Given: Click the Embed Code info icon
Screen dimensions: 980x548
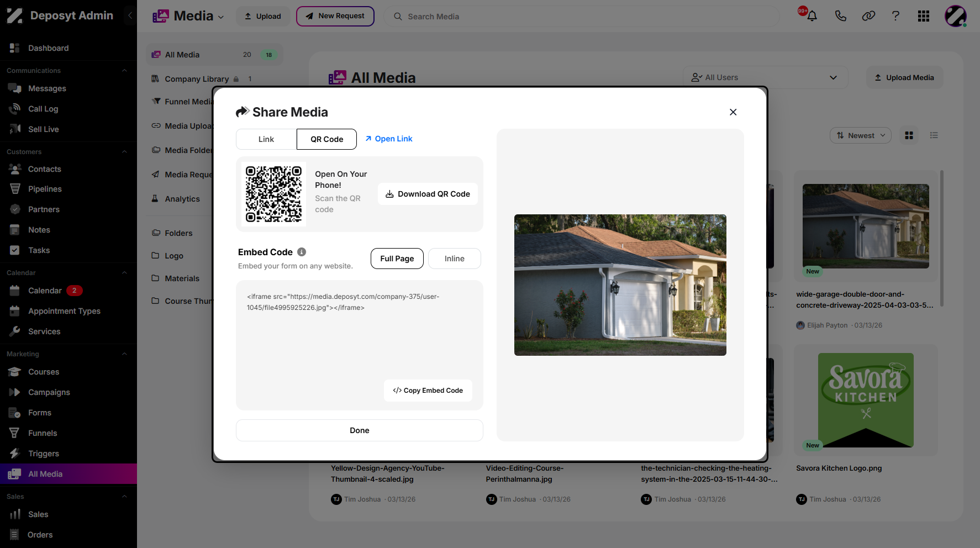Looking at the screenshot, I should point(302,252).
